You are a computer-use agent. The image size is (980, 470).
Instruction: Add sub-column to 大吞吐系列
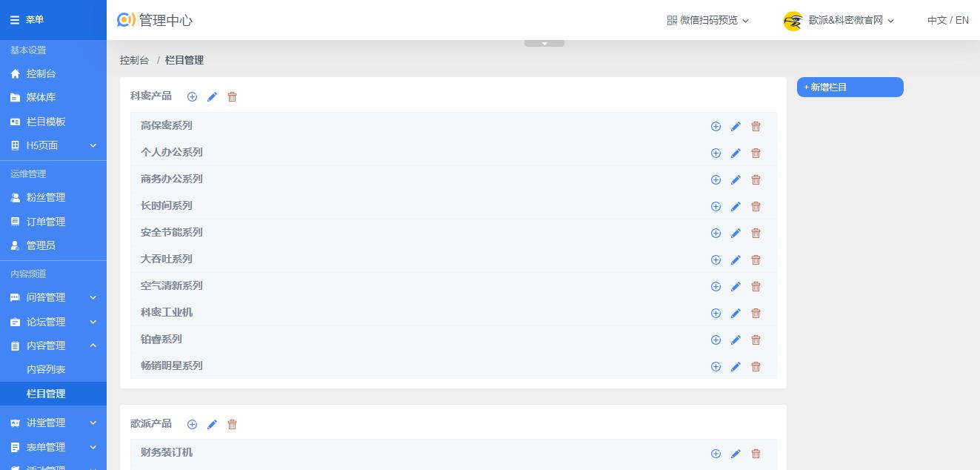[716, 260]
